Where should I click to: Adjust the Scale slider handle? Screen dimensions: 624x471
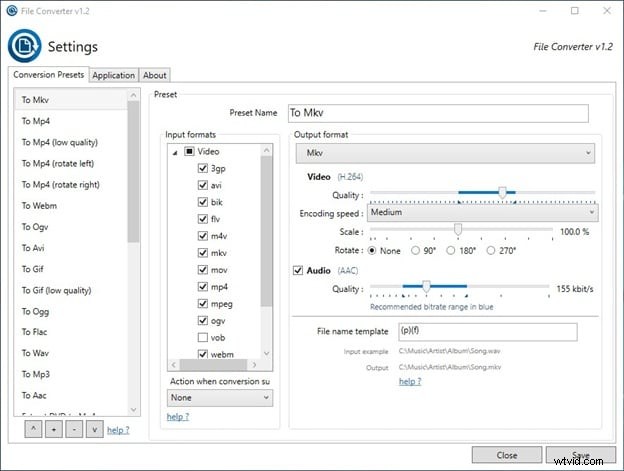(x=458, y=230)
